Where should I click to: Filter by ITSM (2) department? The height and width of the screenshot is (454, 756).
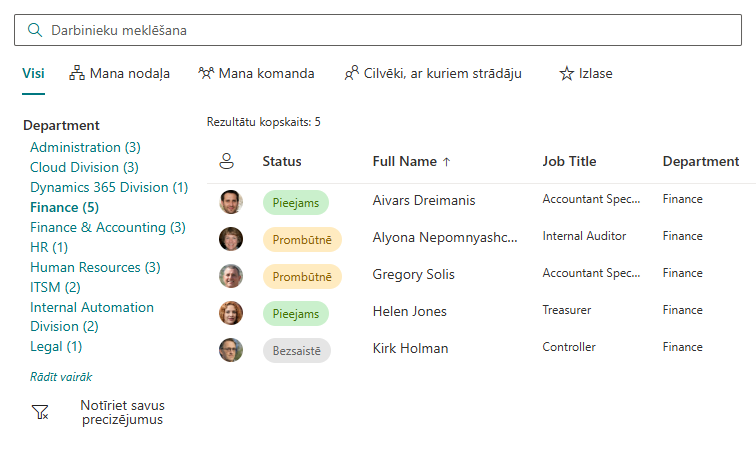[x=55, y=287]
